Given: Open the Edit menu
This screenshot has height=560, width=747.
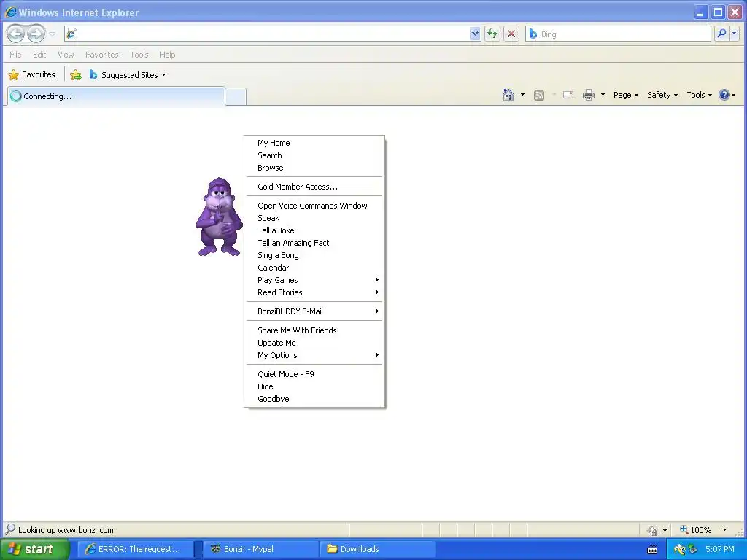Looking at the screenshot, I should (x=39, y=55).
